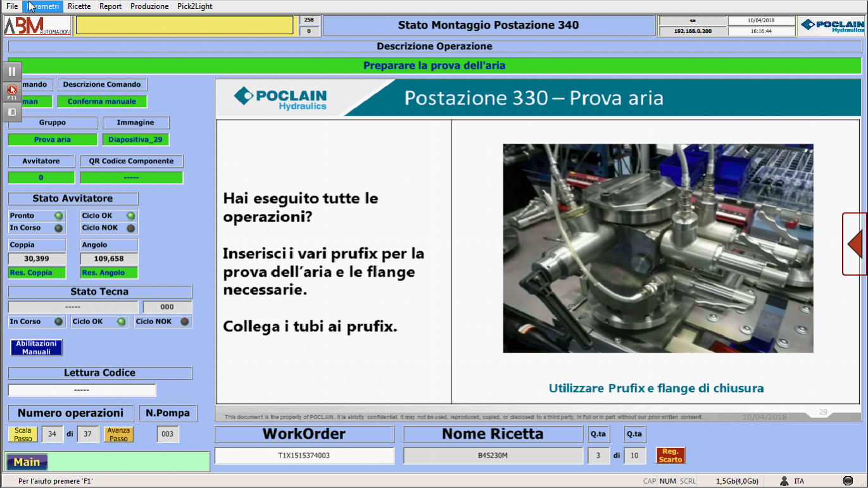Open the Report menu
Viewport: 868px width, 488px height.
point(111,6)
